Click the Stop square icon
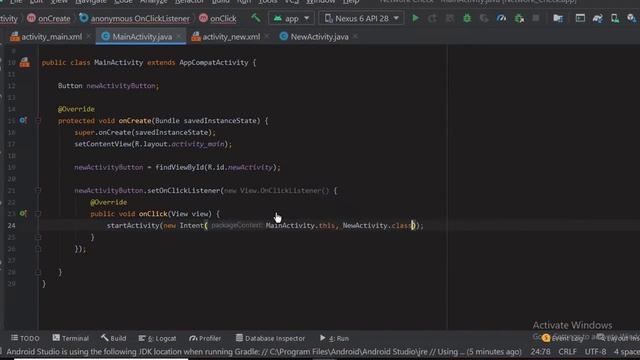640x360 pixels. click(x=536, y=18)
